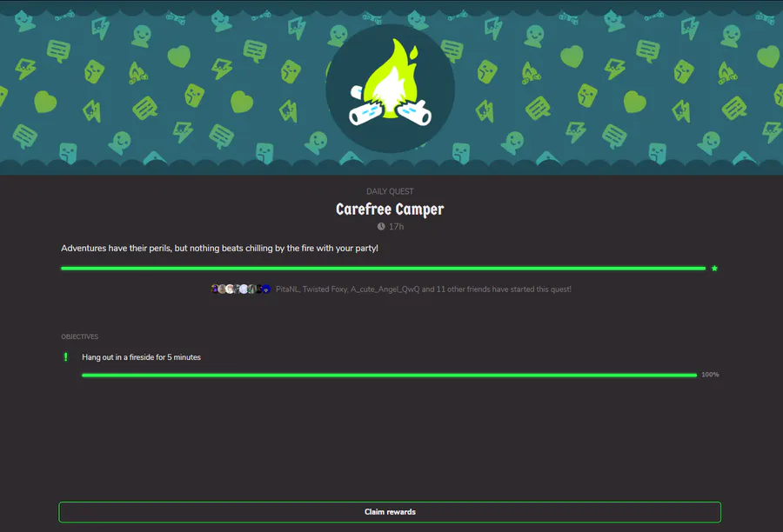The width and height of the screenshot is (783, 532).
Task: Click the 'Carefree Camper' quest title
Action: (390, 209)
